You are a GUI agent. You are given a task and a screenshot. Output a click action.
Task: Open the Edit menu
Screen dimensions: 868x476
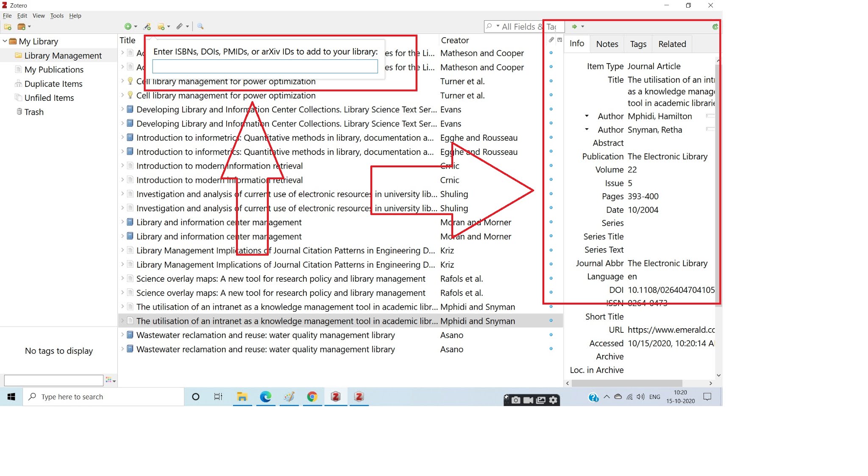(22, 16)
